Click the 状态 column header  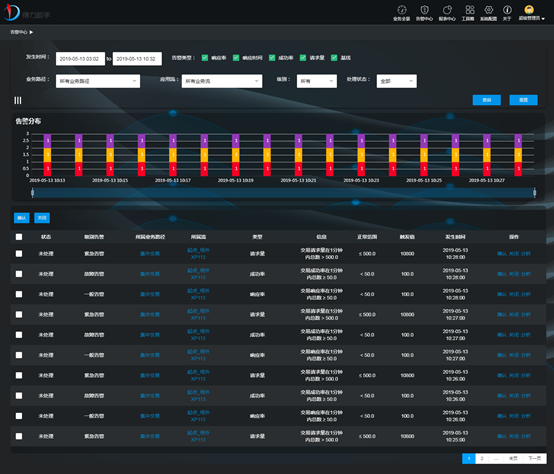pyautogui.click(x=46, y=237)
